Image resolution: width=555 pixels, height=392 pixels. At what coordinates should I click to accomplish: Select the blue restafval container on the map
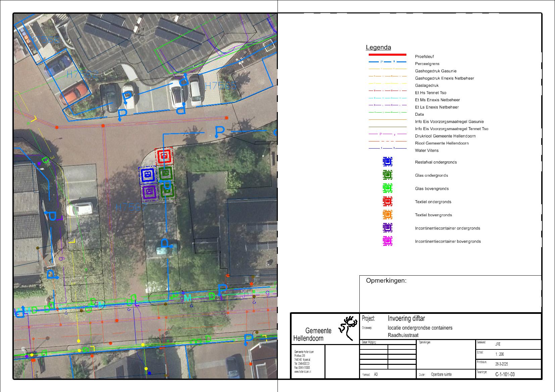tap(147, 175)
